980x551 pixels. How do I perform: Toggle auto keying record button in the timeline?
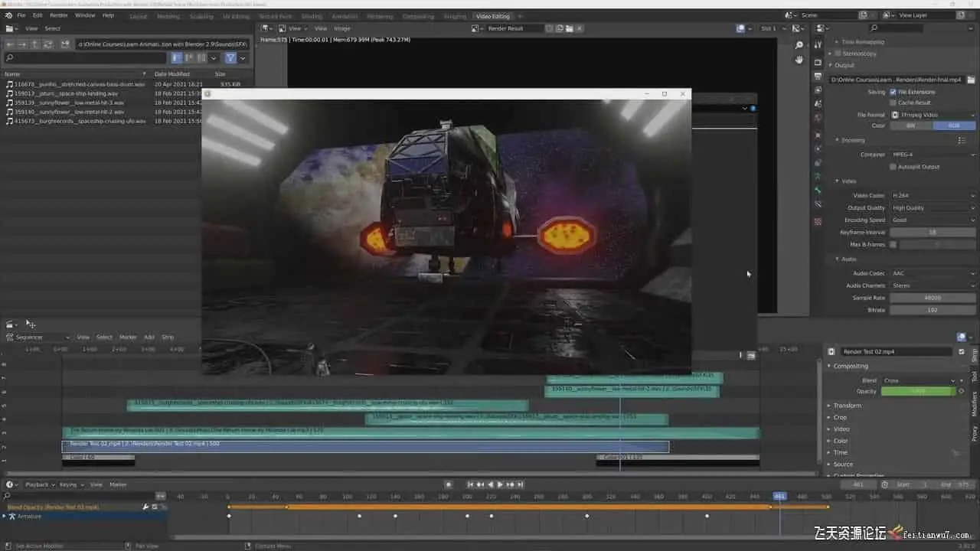coord(449,484)
